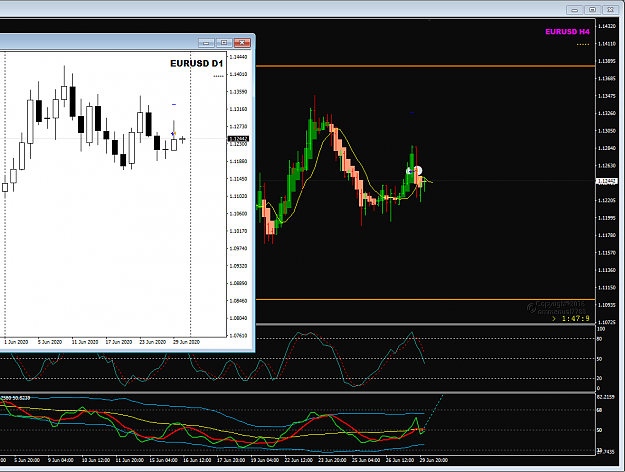The width and height of the screenshot is (625, 472).
Task: Select the 25 Jun 04:00 time label
Action: (366, 460)
